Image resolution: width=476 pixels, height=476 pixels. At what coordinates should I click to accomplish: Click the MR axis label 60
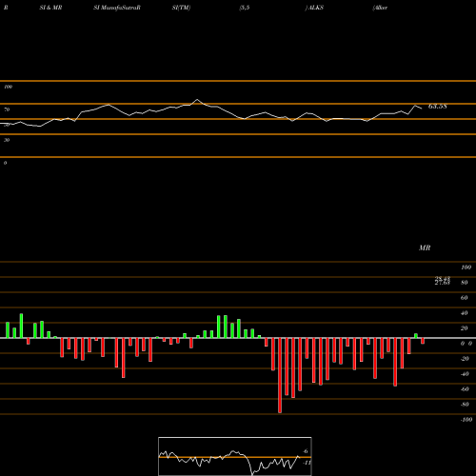pos(464,298)
